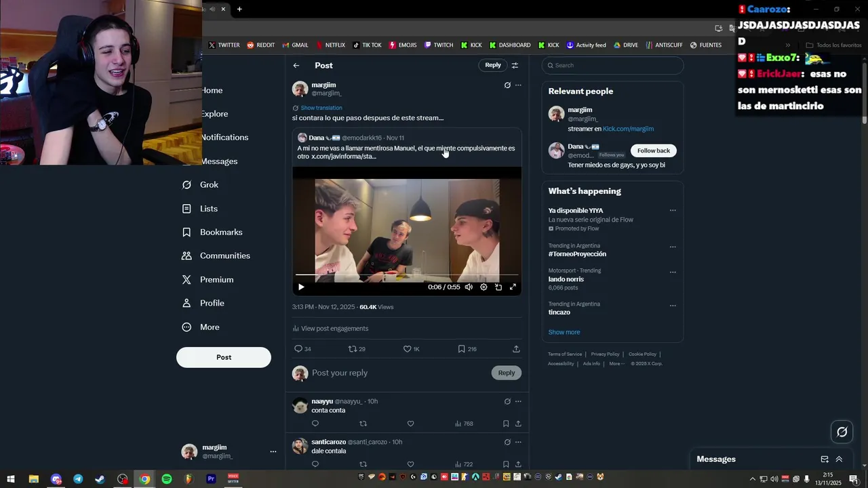Open more options on margjim's post
Viewport: 868px width, 488px height.
518,85
